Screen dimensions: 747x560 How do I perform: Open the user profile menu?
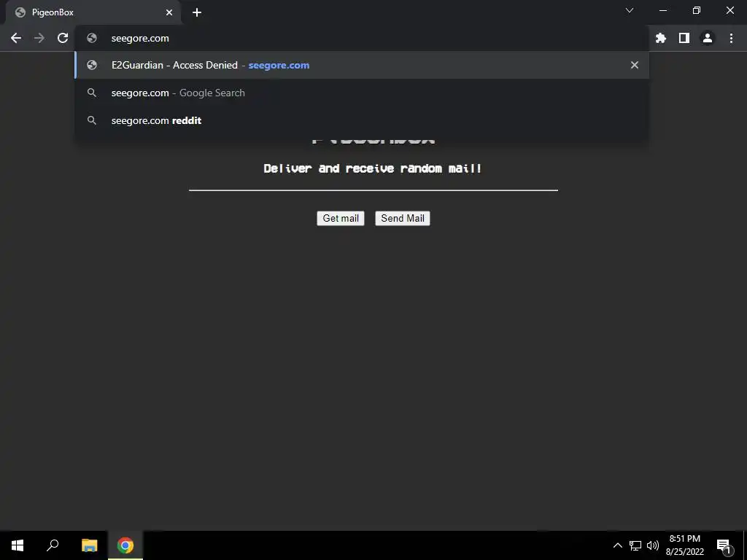(708, 38)
